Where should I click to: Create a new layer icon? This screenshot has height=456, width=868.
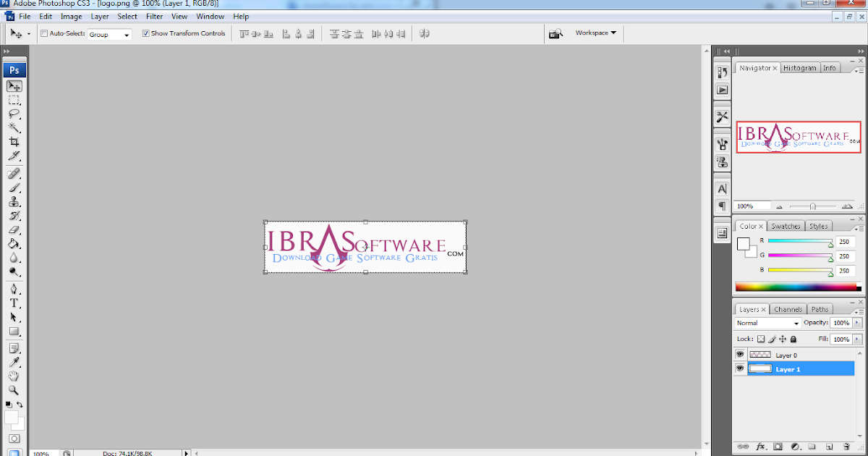click(829, 447)
